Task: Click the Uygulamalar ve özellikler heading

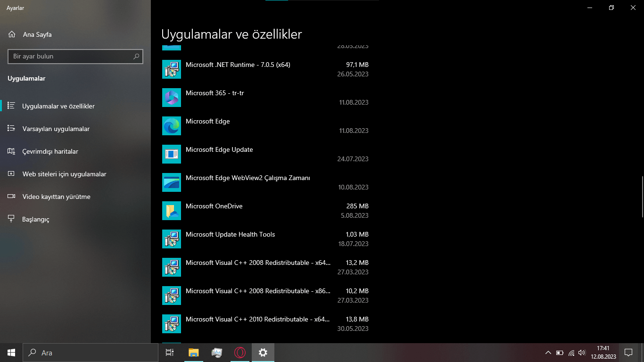Action: pos(231,34)
